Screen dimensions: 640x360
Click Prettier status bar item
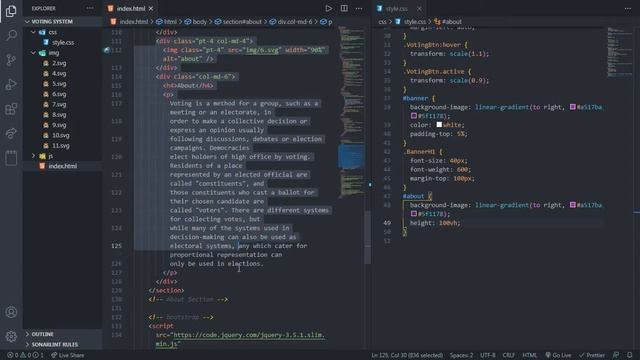[x=592, y=355]
